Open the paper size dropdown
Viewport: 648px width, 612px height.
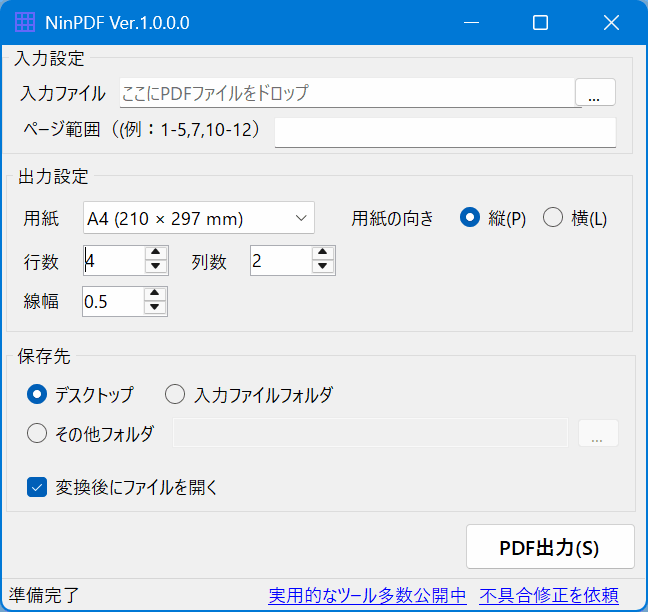199,217
